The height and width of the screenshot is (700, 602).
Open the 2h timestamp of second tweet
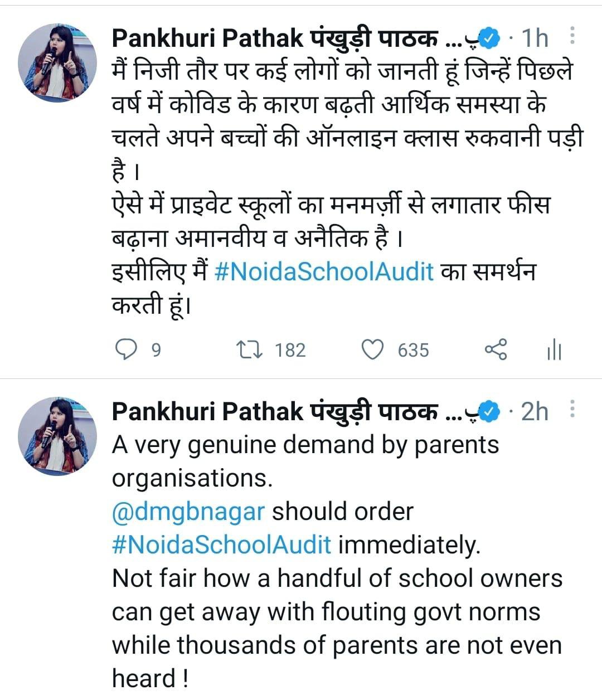point(535,411)
